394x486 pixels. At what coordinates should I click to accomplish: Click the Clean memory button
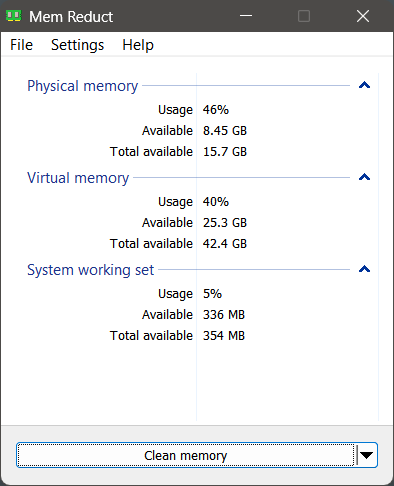(186, 455)
